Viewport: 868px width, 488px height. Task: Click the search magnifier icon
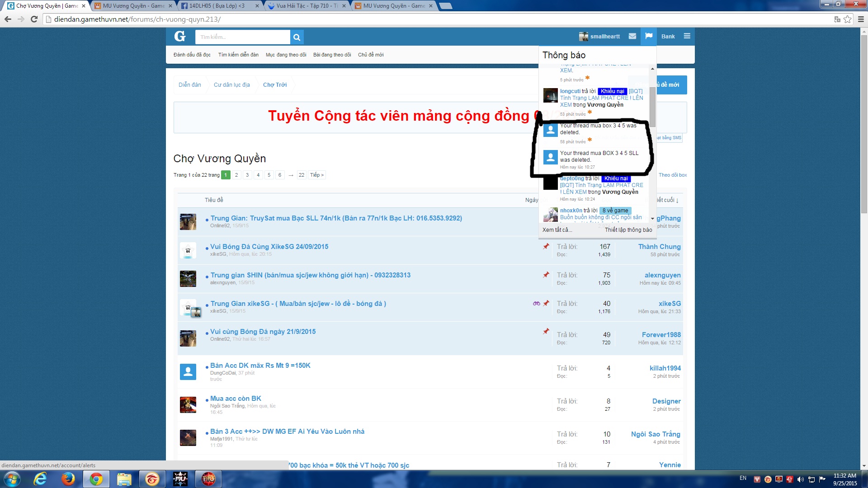click(297, 37)
